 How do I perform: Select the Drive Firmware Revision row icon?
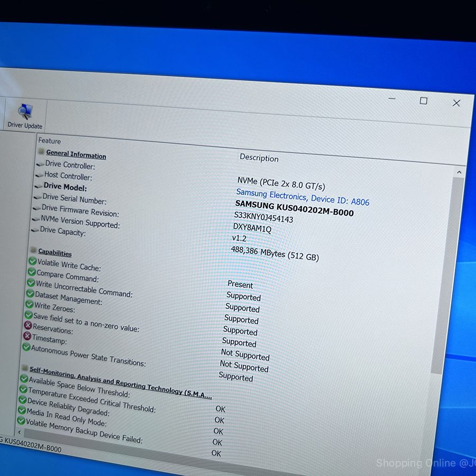tap(36, 208)
